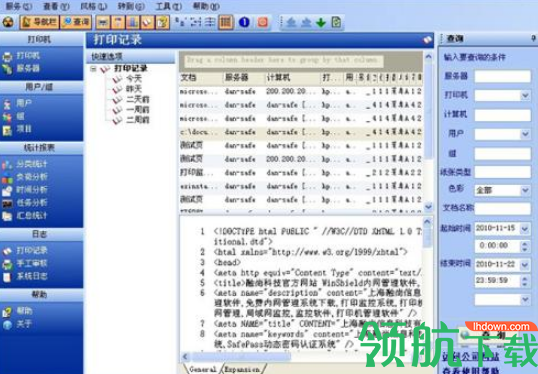Collapse the 打印记录 tree node

click(93, 69)
